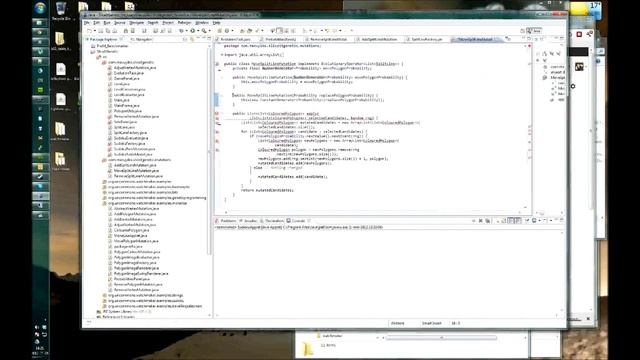Toggle Pin Console button
The image size is (640, 360).
coord(527,220)
